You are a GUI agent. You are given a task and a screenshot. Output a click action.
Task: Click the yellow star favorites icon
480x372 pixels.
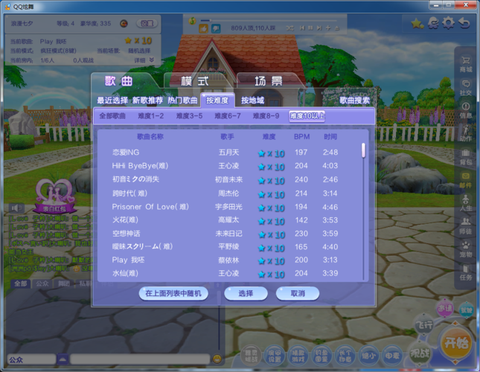point(417,23)
